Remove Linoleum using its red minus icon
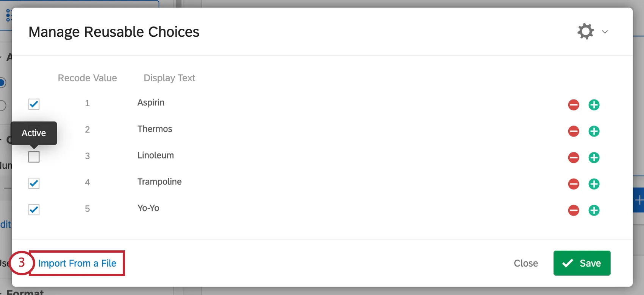Viewport: 644px width, 295px height. 573,158
